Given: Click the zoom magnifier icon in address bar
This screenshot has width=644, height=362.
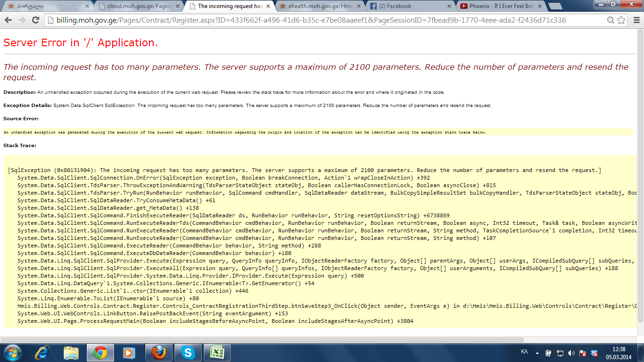Looking at the screenshot, I should 611,20.
